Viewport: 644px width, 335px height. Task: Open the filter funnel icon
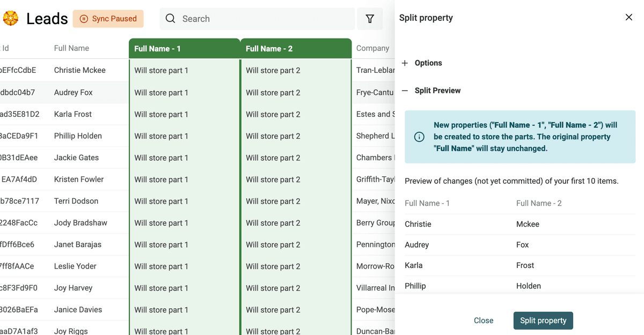(370, 19)
